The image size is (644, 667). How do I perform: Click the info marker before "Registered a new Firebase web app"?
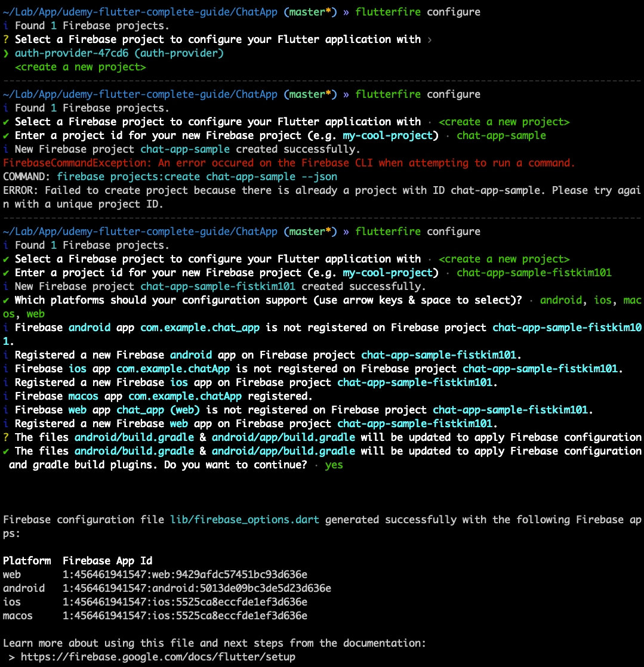[6, 424]
